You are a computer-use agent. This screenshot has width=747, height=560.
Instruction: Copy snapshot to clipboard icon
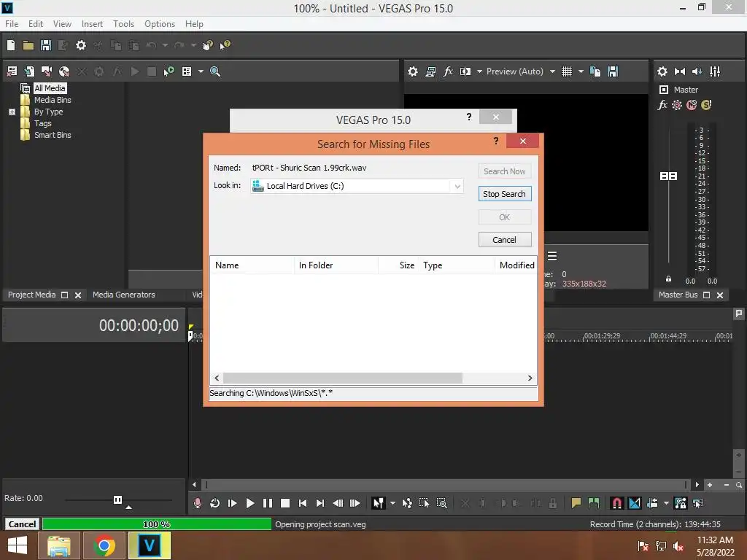tap(595, 71)
